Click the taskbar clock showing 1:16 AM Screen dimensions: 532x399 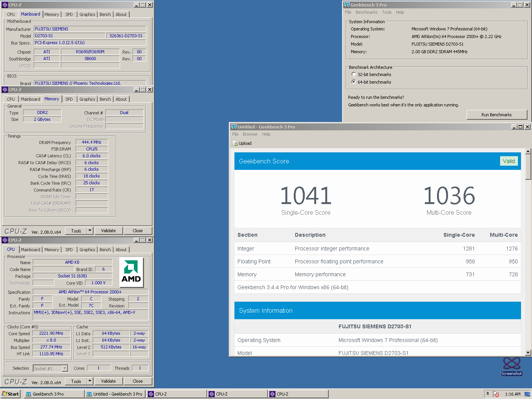(513, 394)
